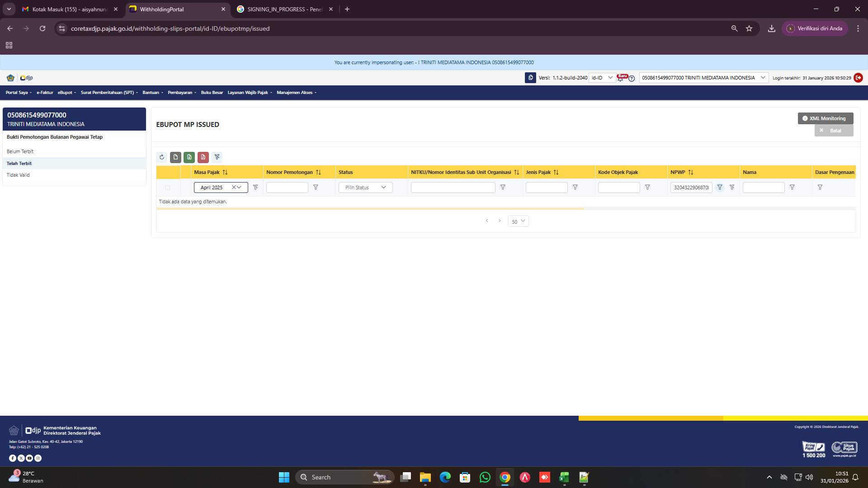The height and width of the screenshot is (488, 868).
Task: Clear all filters using the filter-off icon
Action: coord(217,157)
